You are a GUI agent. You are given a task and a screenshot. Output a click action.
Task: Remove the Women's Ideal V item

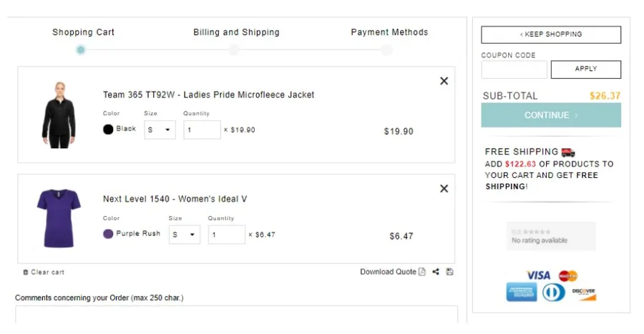coord(444,189)
